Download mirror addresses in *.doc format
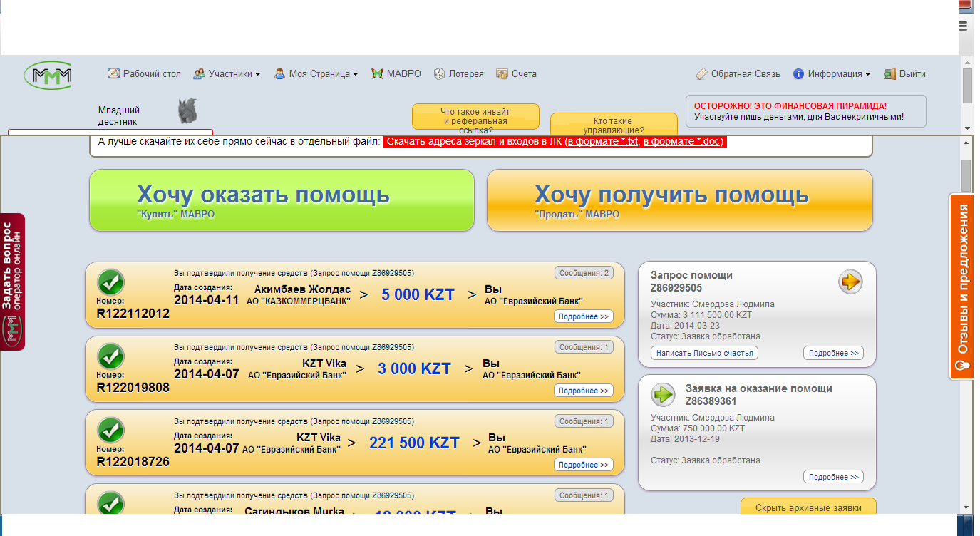The image size is (980, 536). click(x=683, y=142)
